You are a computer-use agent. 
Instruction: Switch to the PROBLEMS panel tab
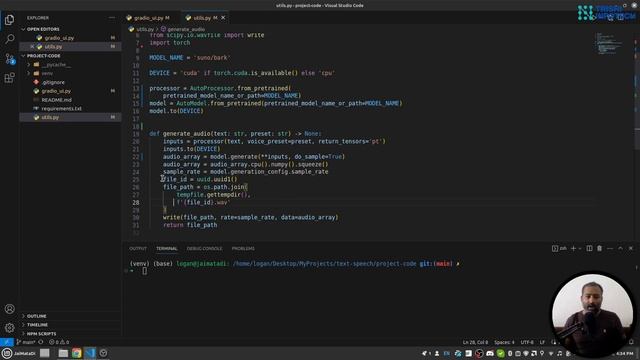pyautogui.click(x=243, y=248)
